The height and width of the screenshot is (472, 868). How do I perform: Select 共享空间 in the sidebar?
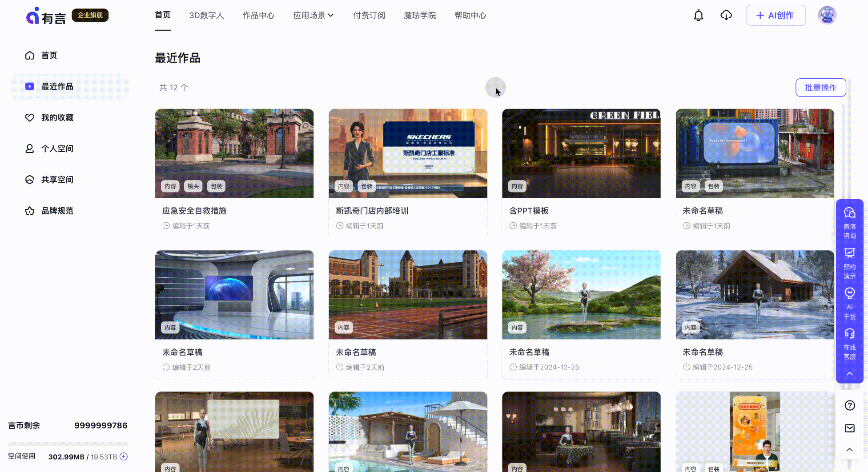(69, 180)
